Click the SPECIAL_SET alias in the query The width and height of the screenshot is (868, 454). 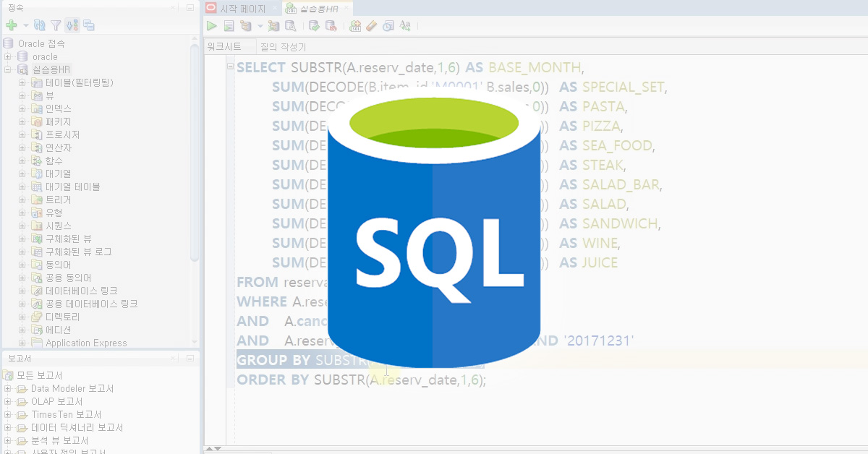[x=622, y=87]
